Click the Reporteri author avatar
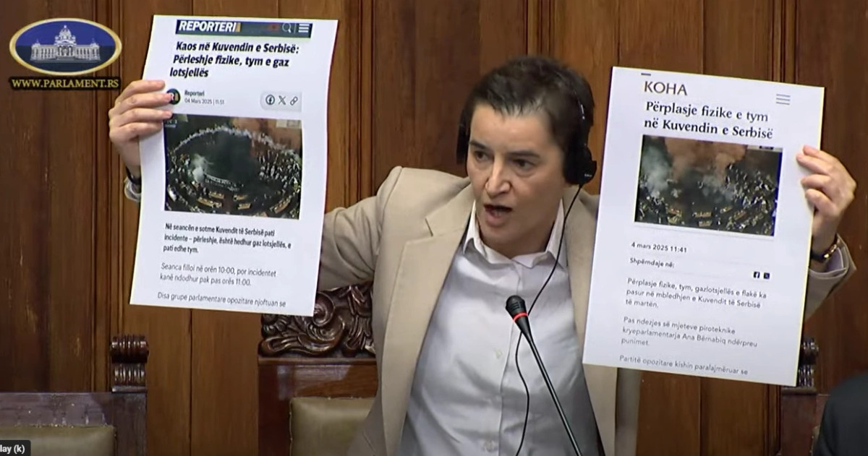Viewport: 868px width, 456px height. 174,96
